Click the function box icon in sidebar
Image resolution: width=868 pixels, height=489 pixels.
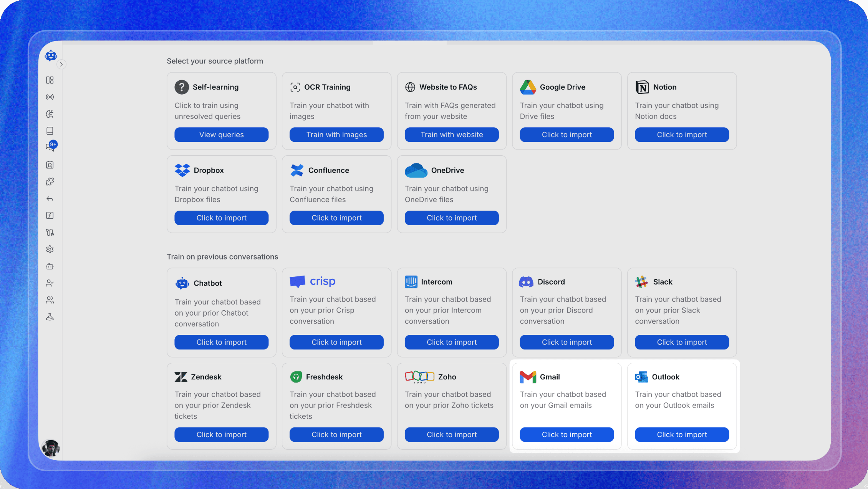point(50,215)
